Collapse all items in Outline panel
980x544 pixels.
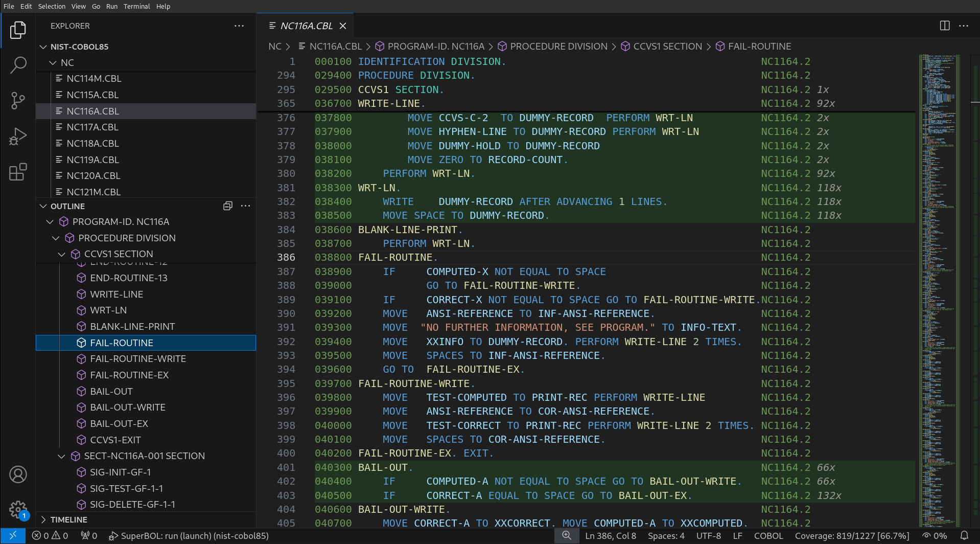(x=228, y=206)
